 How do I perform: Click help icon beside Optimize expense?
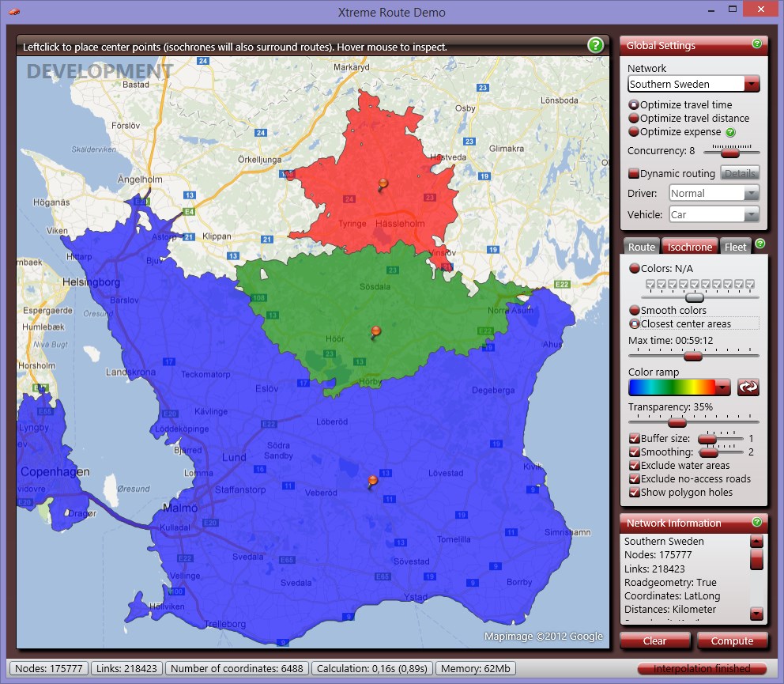pyautogui.click(x=730, y=132)
